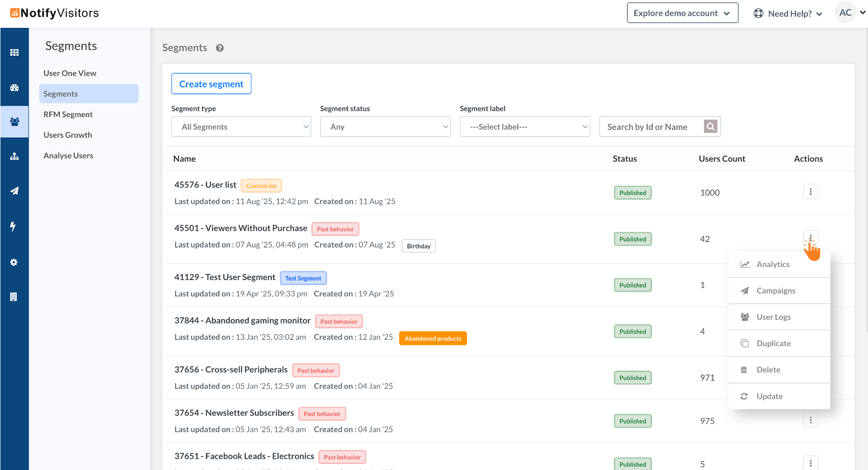Open actions menu for User list segment
This screenshot has width=868, height=470.
pos(810,192)
